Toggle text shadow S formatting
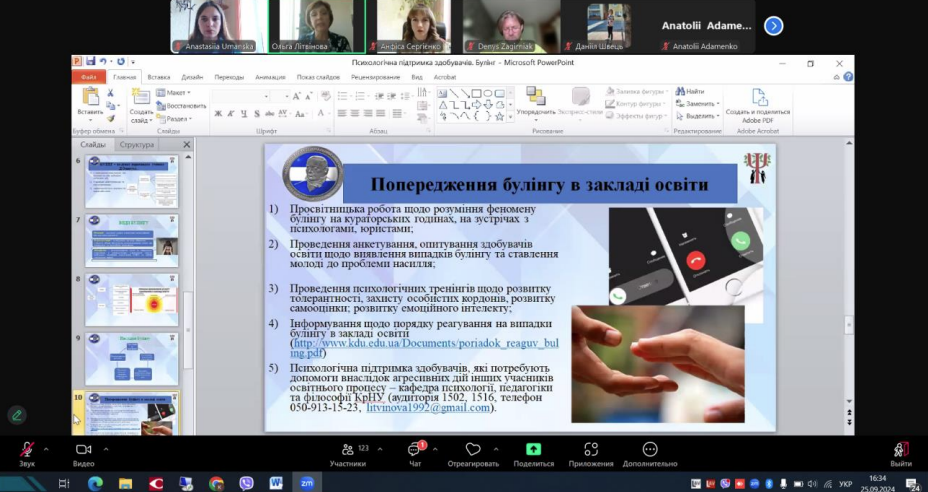The image size is (928, 492). pyautogui.click(x=257, y=114)
